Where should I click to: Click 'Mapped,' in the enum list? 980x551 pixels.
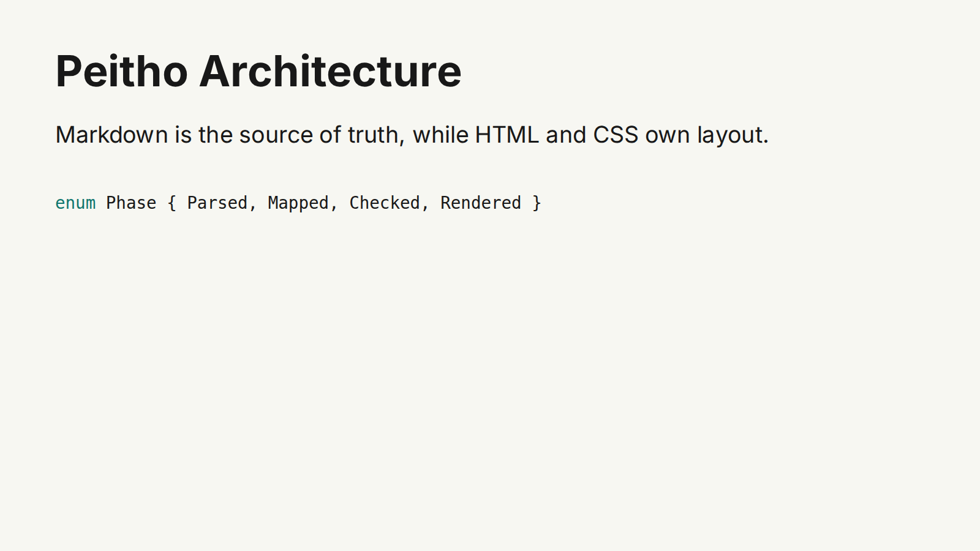(303, 203)
